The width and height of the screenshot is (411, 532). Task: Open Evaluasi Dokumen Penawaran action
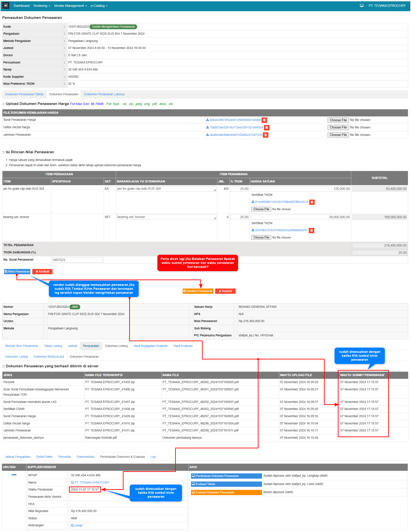[x=226, y=492]
